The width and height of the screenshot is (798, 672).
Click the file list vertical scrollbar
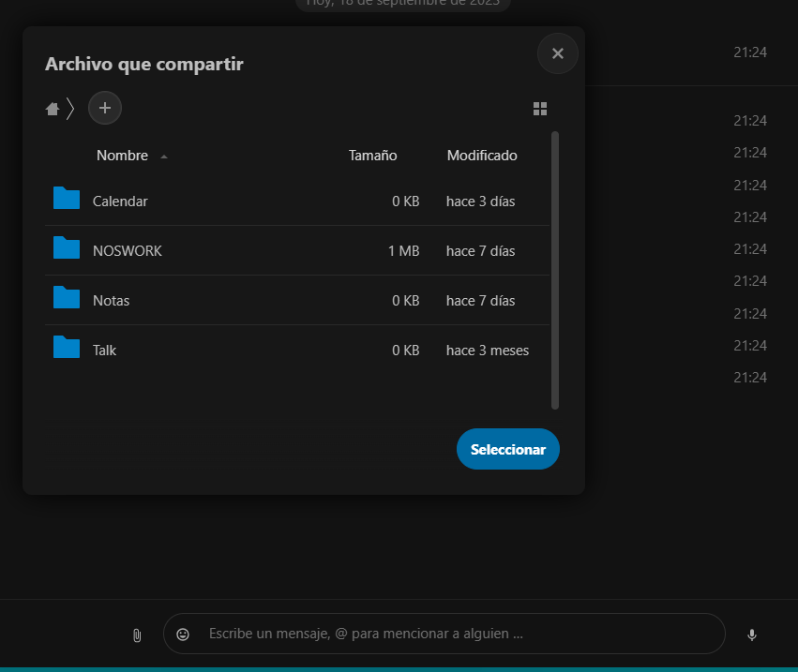tap(555, 271)
